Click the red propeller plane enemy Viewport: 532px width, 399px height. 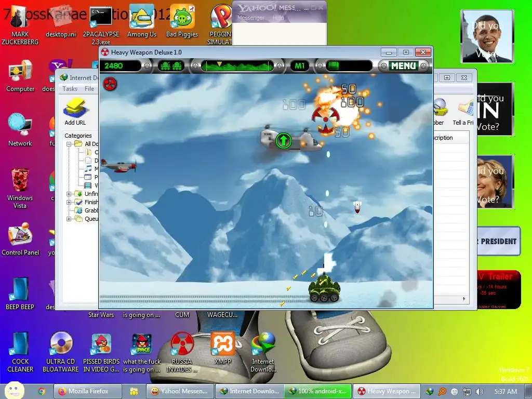[x=119, y=166]
